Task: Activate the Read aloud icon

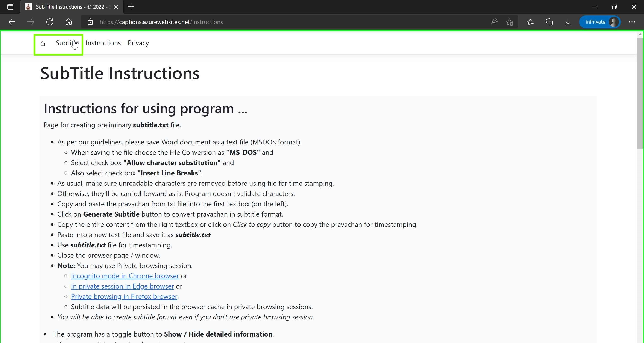Action: 494,22
